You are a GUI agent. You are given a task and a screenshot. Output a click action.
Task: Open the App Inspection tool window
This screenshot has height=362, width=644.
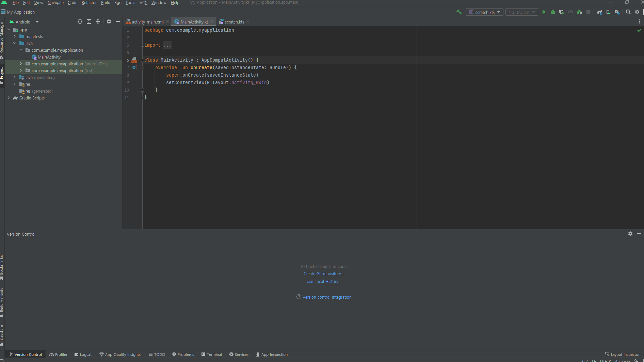272,355
